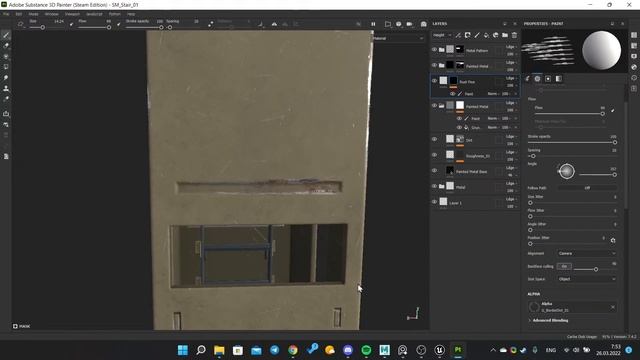Select the Material Picker tool
This screenshot has height=360, width=640.
(x=6, y=99)
